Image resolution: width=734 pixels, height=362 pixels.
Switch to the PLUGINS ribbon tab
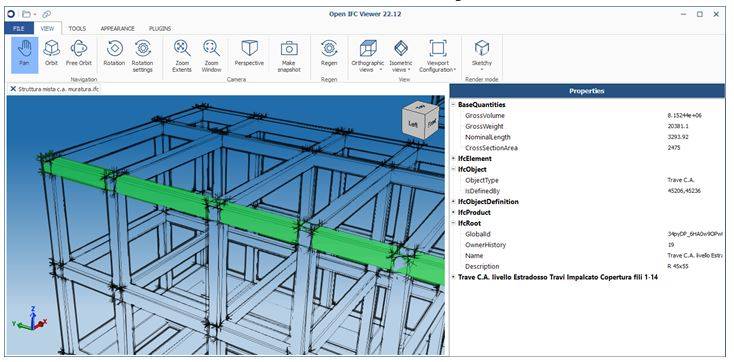[160, 28]
